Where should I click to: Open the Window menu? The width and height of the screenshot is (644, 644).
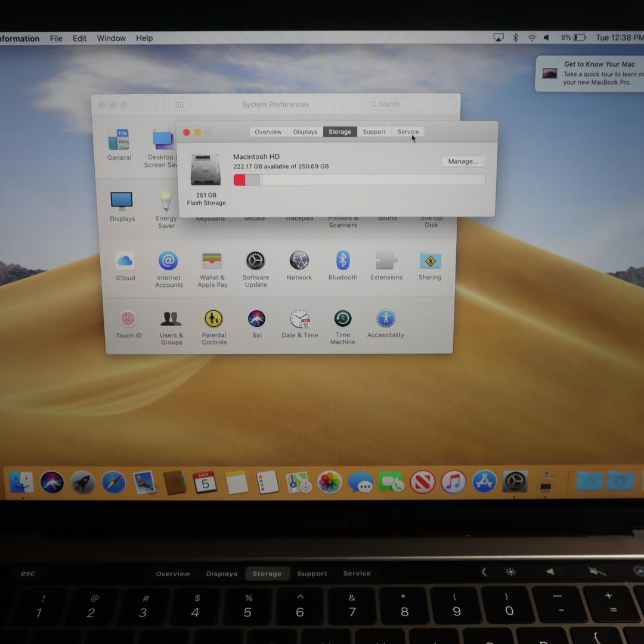(x=112, y=38)
